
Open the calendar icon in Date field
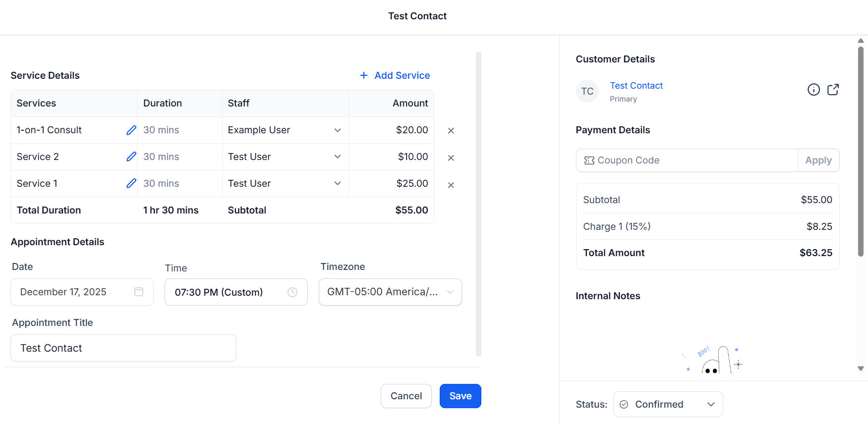click(x=139, y=292)
